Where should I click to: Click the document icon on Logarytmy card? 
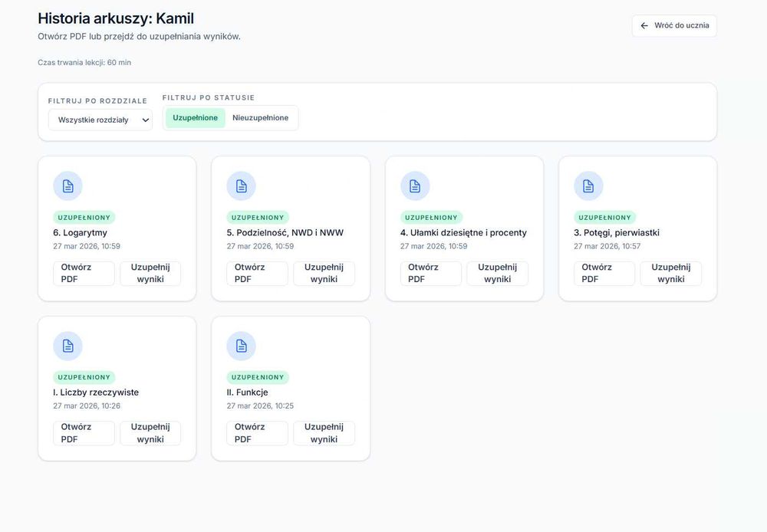67,186
